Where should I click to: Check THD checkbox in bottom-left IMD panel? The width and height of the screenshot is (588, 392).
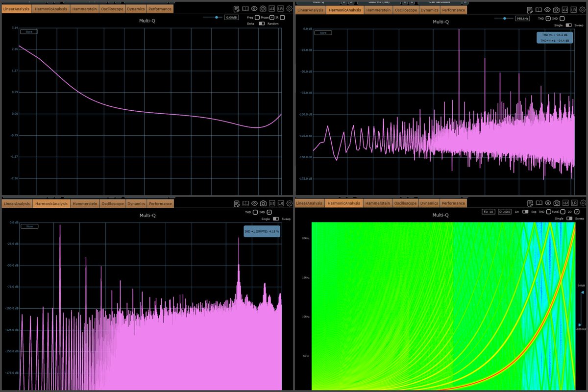[x=255, y=212]
